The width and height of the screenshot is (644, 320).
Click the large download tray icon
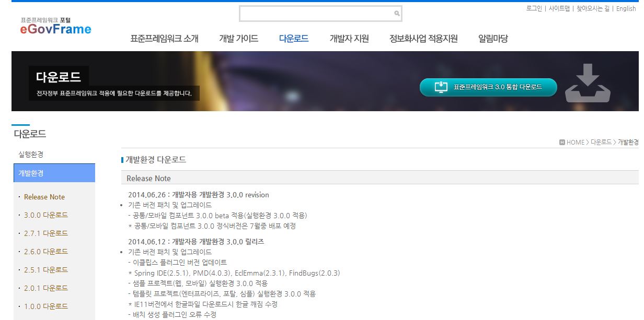pos(587,84)
